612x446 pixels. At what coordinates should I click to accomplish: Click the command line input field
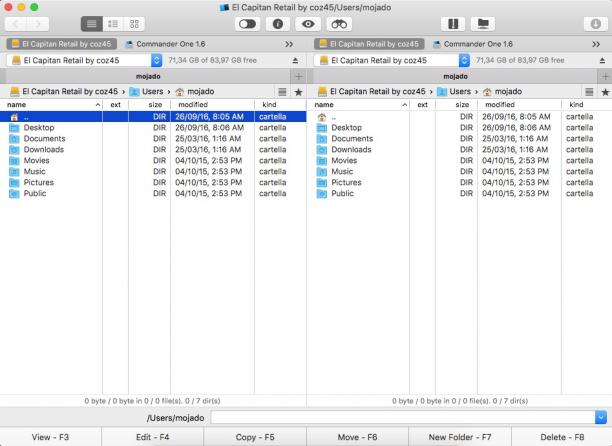[x=403, y=418]
